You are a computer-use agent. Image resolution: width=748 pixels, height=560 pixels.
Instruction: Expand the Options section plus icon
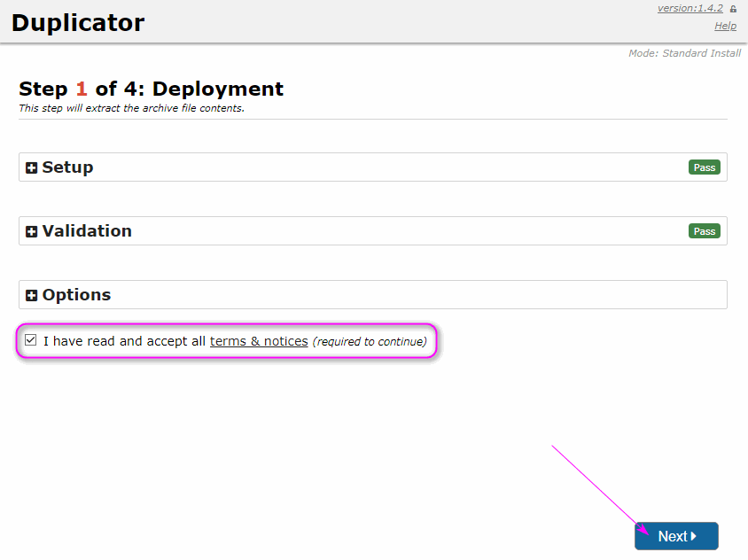(x=32, y=296)
